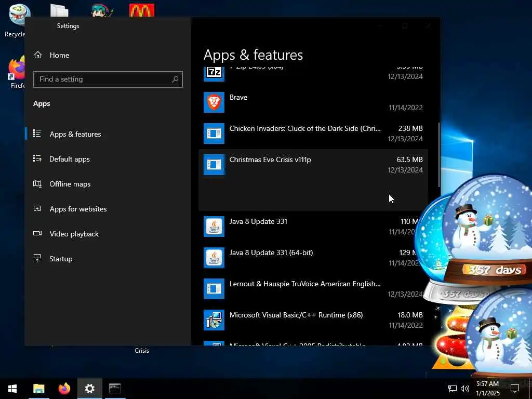This screenshot has height=399, width=532.
Task: Select the Brave app entry
Action: pyautogui.click(x=313, y=102)
